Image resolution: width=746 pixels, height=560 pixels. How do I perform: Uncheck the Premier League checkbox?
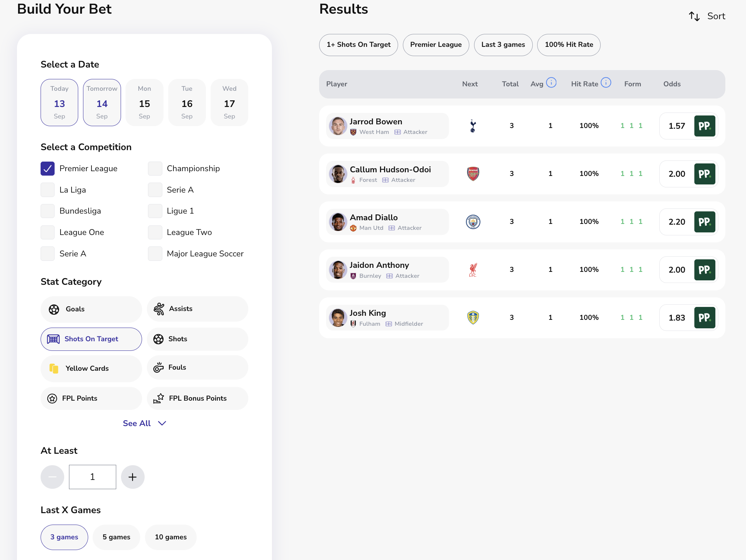pyautogui.click(x=48, y=169)
